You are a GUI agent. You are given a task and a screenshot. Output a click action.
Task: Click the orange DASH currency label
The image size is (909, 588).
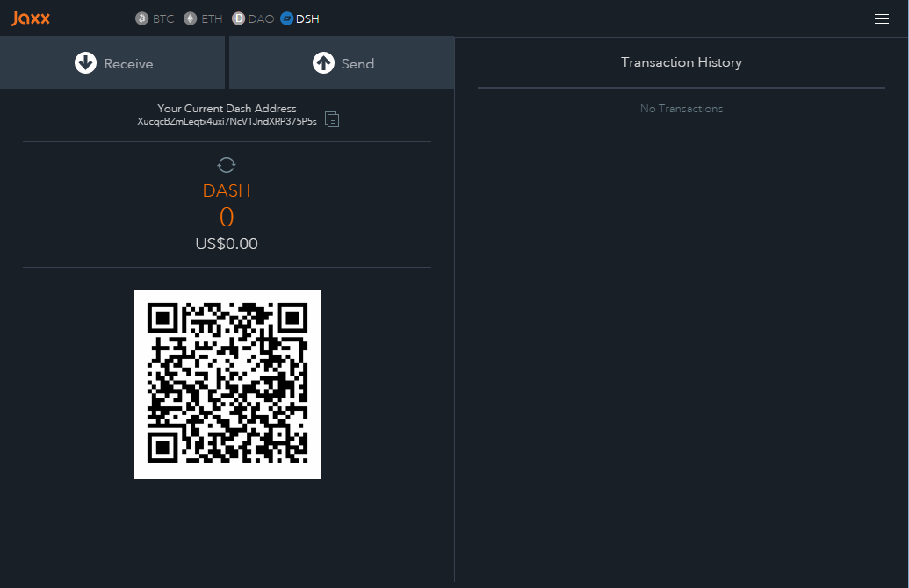coord(227,190)
